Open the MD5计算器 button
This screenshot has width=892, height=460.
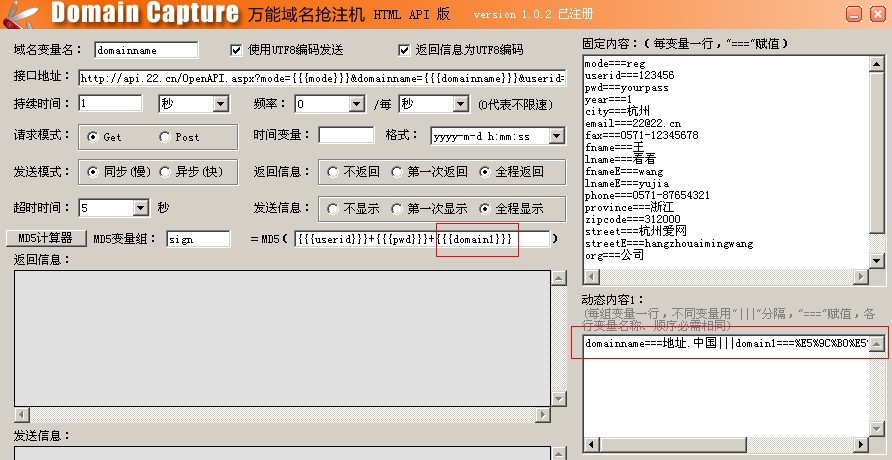coord(46,238)
